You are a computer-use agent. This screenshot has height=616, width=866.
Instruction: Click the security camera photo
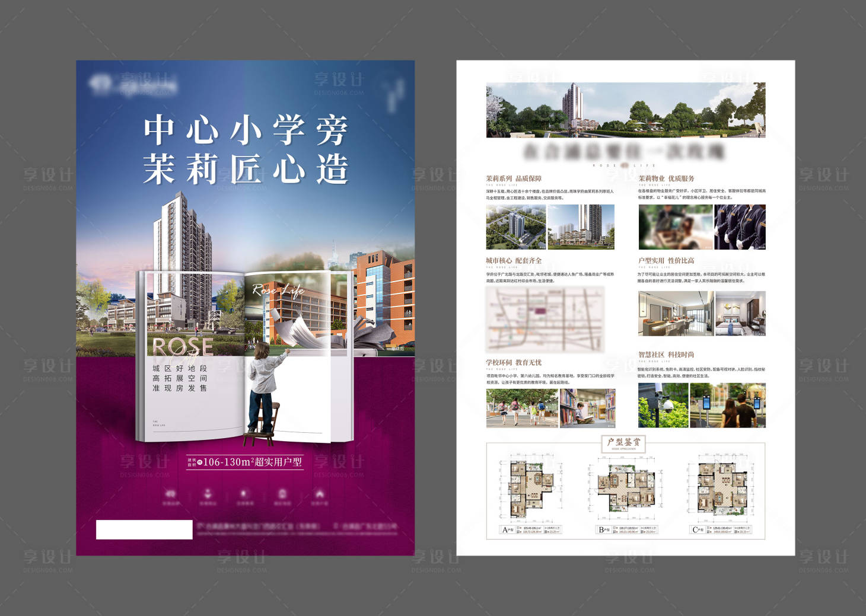tap(663, 405)
